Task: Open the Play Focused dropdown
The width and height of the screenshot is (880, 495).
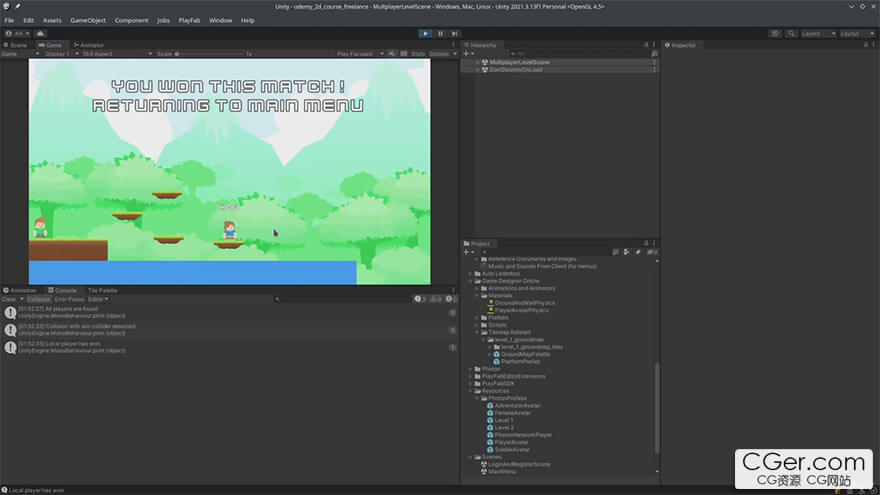Action: click(360, 54)
